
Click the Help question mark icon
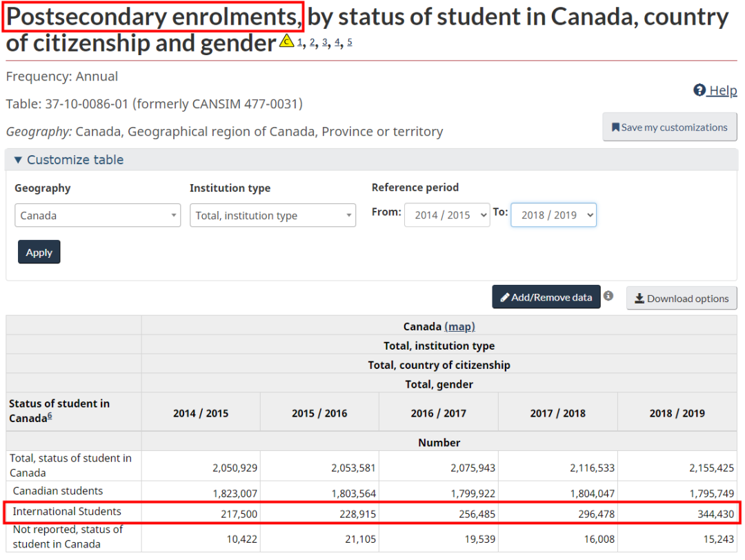pyautogui.click(x=699, y=90)
